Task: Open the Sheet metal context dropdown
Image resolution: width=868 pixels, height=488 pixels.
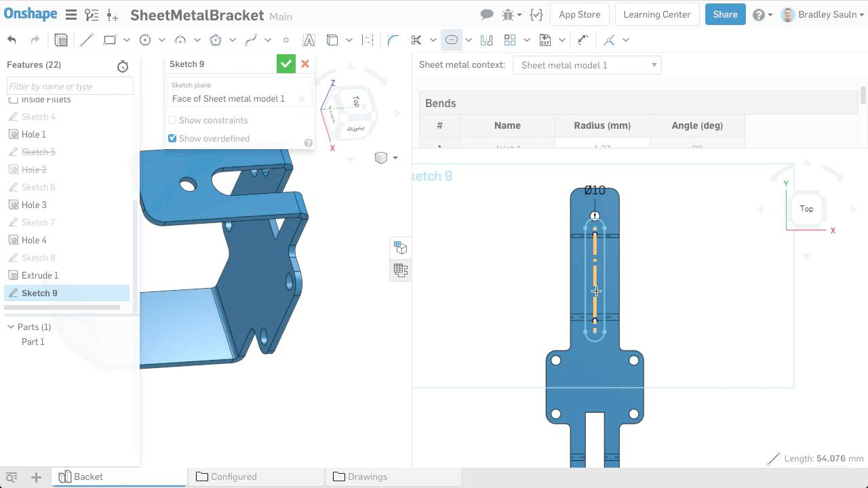Action: (587, 65)
